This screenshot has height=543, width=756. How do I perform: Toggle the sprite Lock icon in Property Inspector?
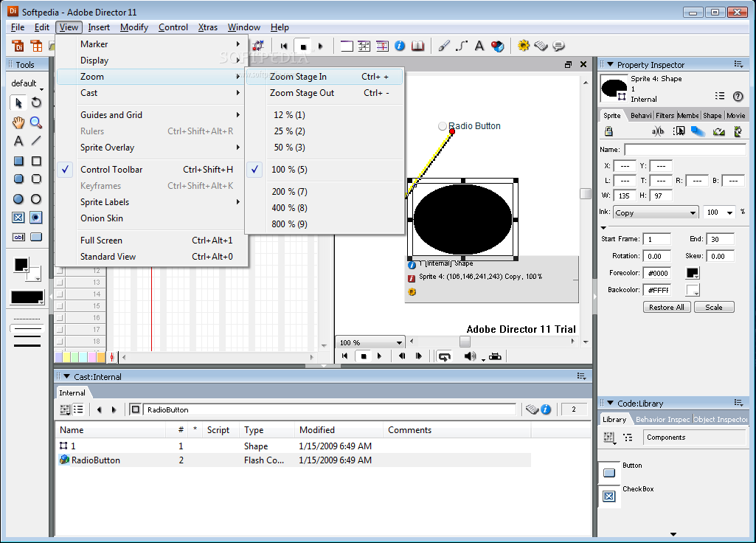coord(608,131)
